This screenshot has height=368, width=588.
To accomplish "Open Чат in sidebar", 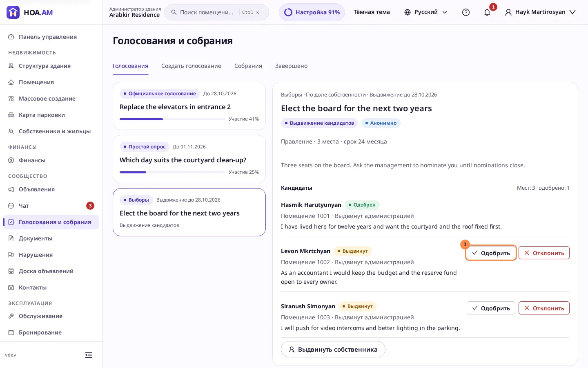I will click(51, 206).
